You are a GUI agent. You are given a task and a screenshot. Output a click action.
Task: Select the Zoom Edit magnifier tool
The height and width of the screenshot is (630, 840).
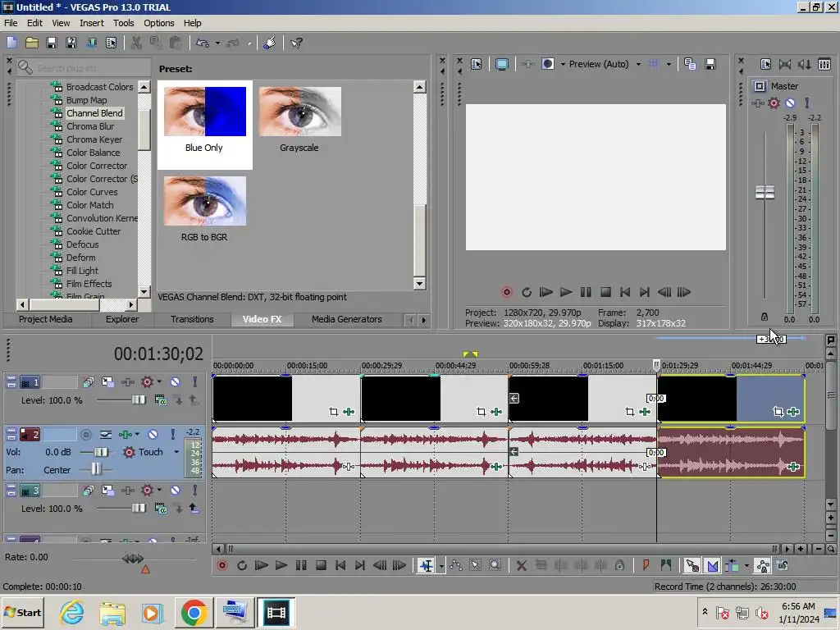click(x=495, y=565)
